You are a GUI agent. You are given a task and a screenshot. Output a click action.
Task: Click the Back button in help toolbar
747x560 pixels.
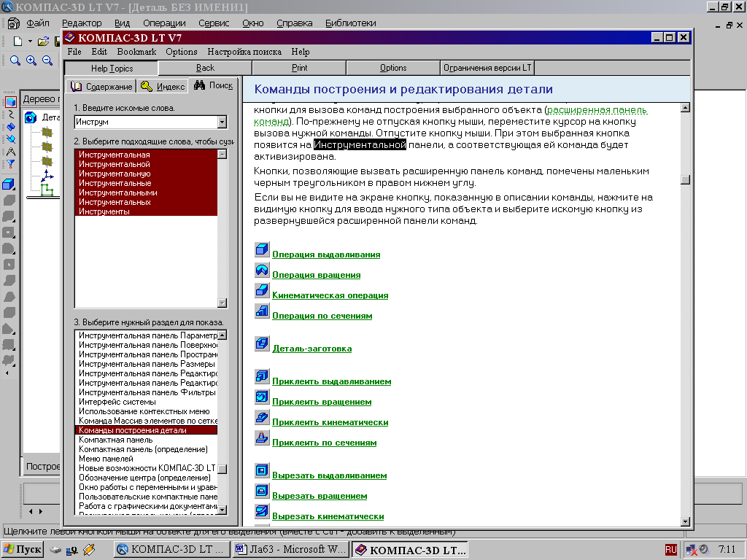point(205,68)
